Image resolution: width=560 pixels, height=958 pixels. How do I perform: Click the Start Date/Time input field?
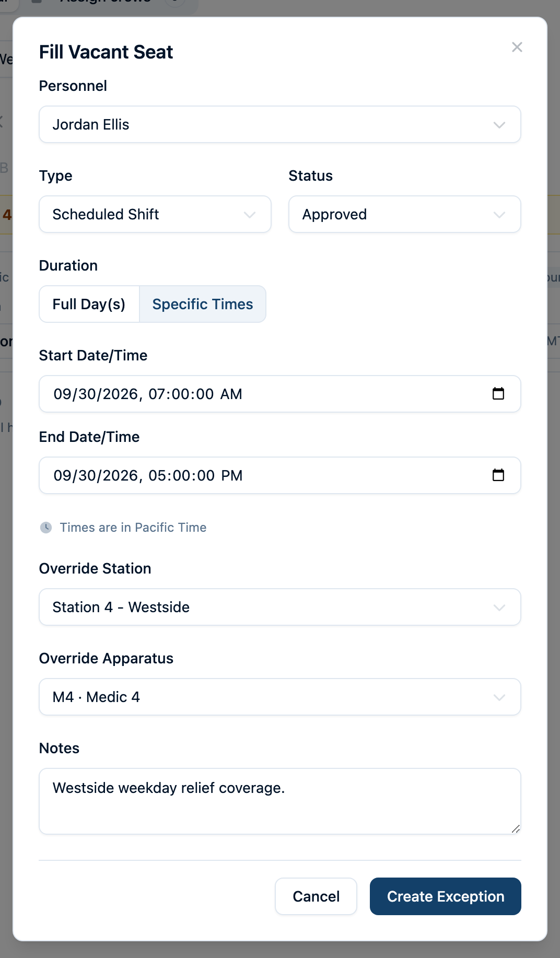pyautogui.click(x=280, y=394)
